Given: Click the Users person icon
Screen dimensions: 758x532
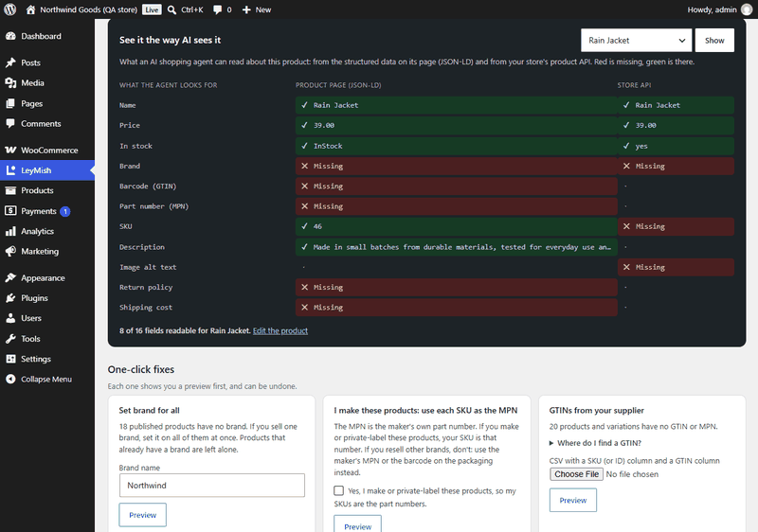Looking at the screenshot, I should click(x=10, y=318).
